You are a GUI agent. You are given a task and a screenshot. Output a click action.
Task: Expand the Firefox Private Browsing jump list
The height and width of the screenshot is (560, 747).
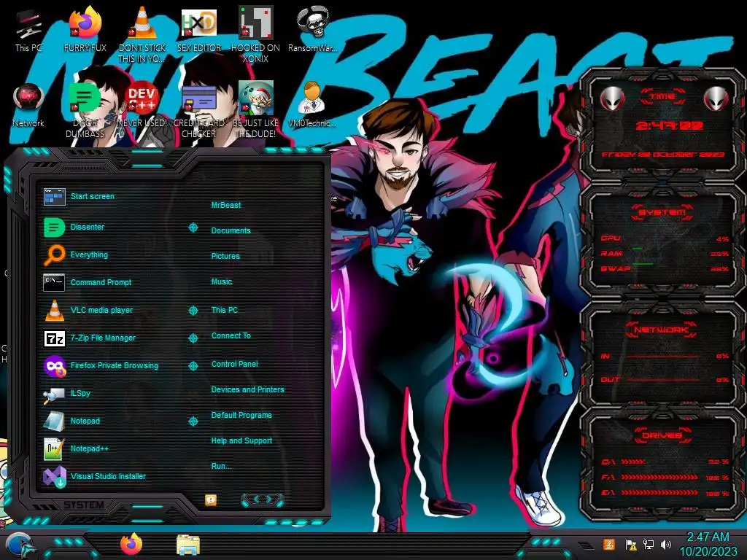(x=193, y=366)
